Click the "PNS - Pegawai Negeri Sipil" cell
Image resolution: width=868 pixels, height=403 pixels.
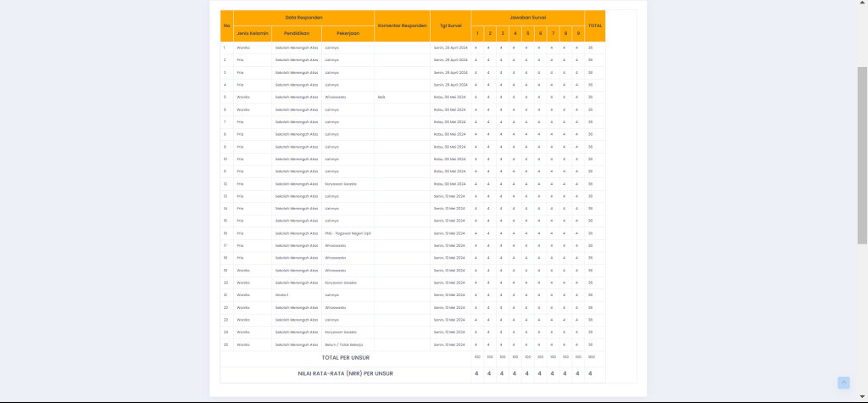[x=348, y=233]
